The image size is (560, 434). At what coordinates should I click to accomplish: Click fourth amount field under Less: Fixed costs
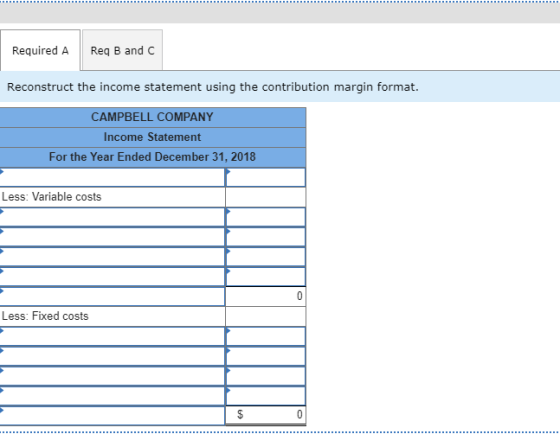pos(266,396)
